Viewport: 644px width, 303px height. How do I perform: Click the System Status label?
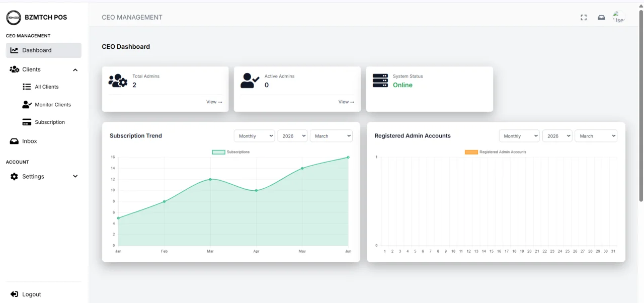point(408,77)
